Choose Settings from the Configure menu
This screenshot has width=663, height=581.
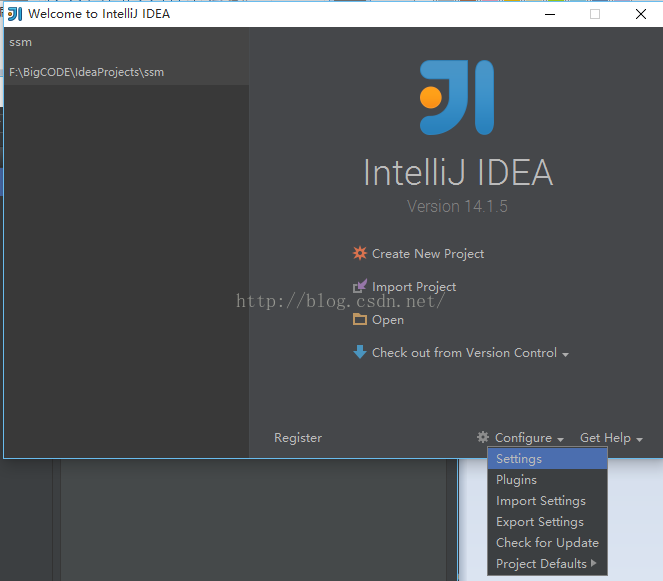coord(548,459)
